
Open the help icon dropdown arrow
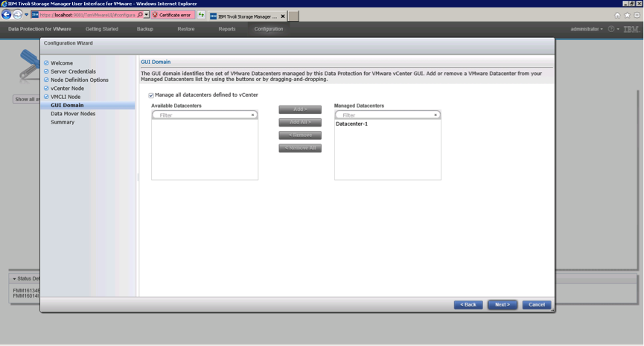click(x=618, y=29)
